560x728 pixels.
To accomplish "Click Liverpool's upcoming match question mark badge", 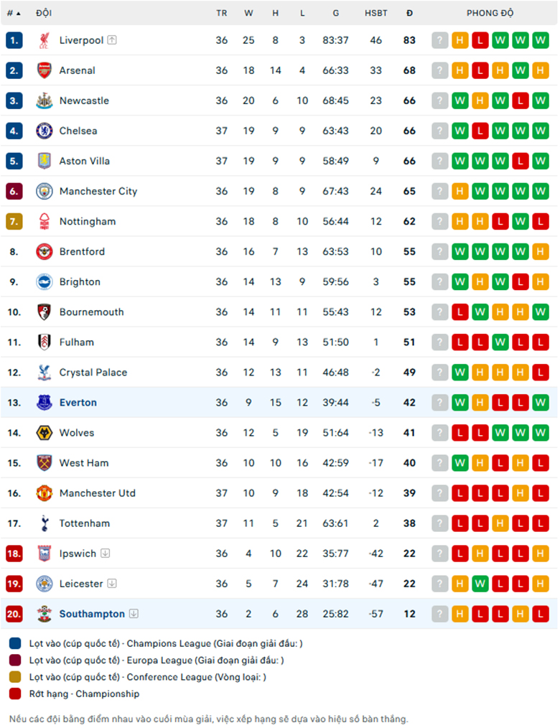I will click(x=439, y=40).
